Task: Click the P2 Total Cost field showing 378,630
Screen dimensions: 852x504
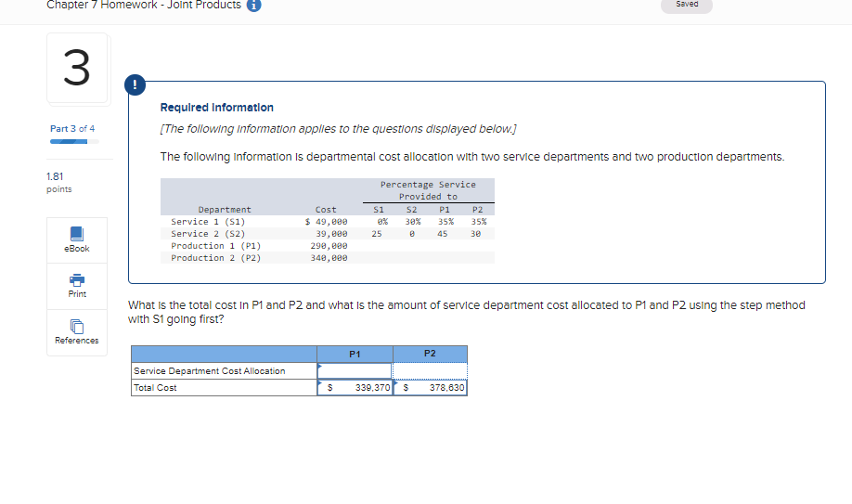Action: tap(430, 388)
